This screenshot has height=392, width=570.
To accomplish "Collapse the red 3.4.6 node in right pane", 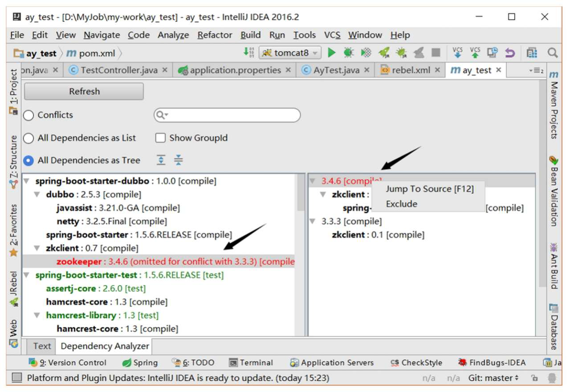I will (x=313, y=181).
